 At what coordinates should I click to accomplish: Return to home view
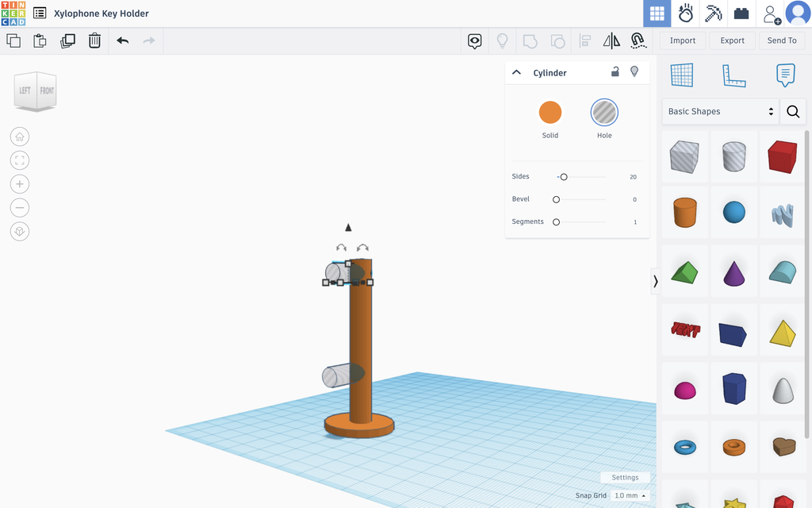[20, 137]
